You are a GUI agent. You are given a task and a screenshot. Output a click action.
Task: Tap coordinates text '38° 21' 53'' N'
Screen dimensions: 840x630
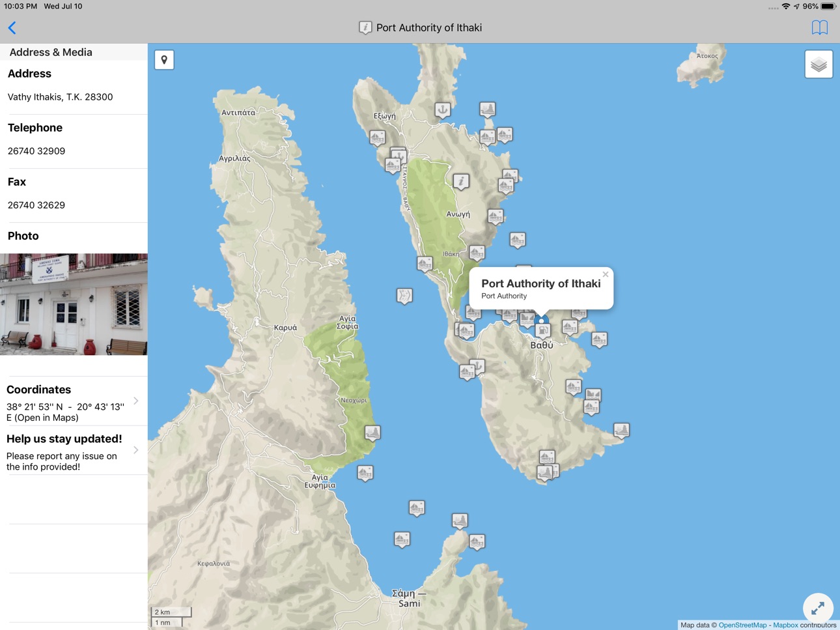coord(35,407)
